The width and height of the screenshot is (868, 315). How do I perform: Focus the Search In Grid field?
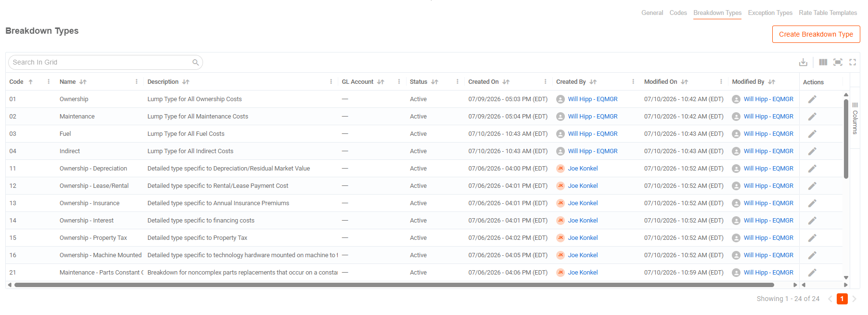coord(105,62)
